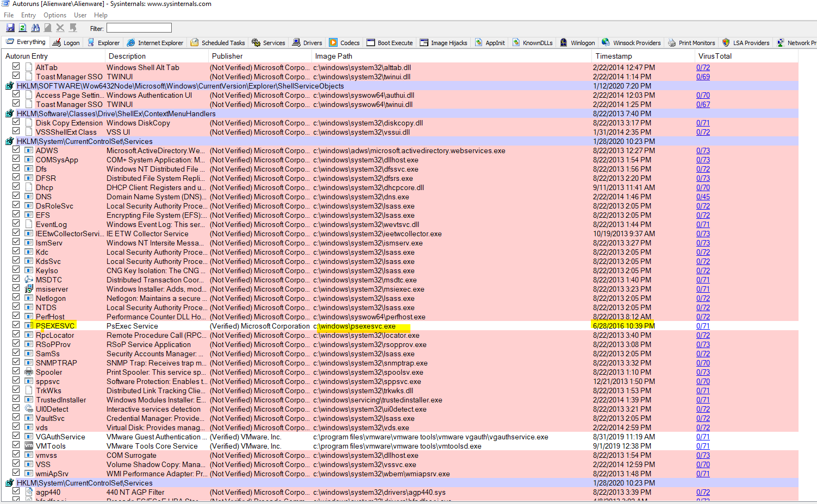Open ADWS VirusTotal 0/73 link

[x=703, y=150]
